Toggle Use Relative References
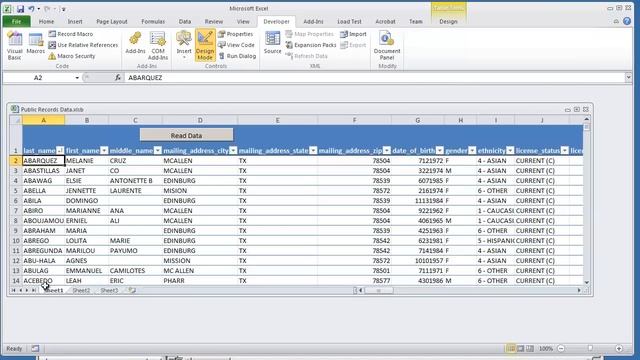 point(83,45)
